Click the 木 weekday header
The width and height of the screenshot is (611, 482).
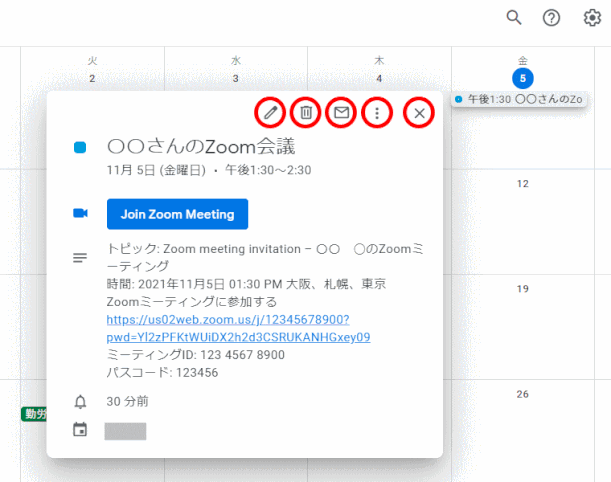tap(379, 61)
